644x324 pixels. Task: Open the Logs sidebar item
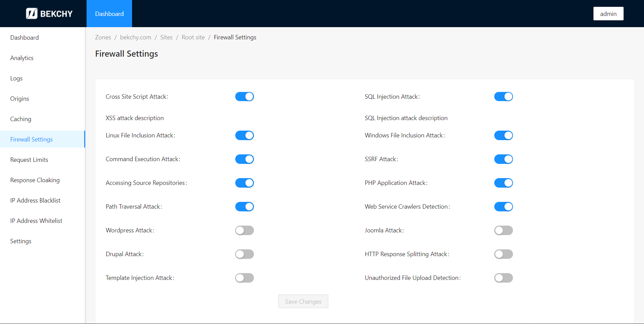coord(42,78)
